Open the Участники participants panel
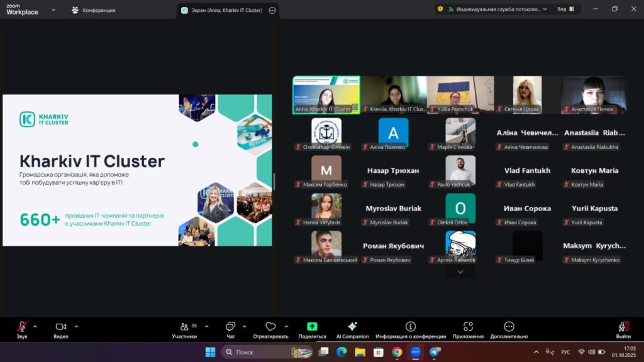This screenshot has width=644, height=362. (184, 329)
